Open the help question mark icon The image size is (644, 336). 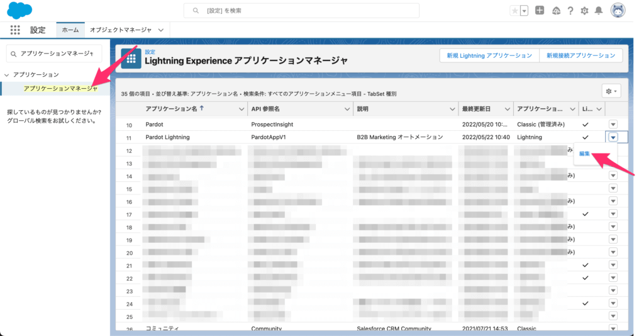(570, 11)
